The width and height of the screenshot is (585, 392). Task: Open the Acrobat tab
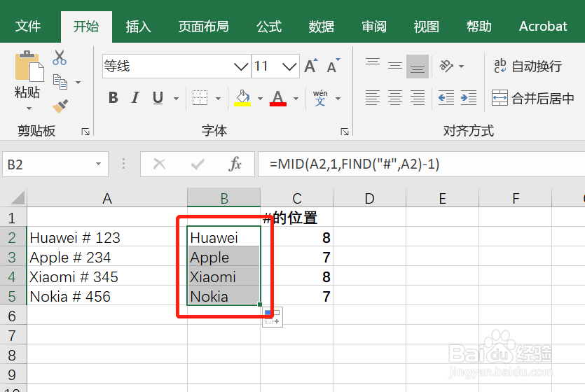(x=543, y=27)
